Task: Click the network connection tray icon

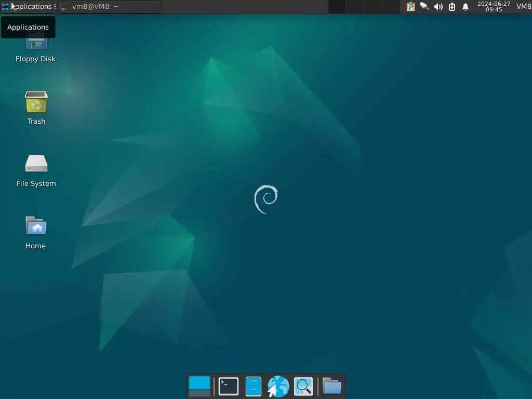Action: click(424, 6)
